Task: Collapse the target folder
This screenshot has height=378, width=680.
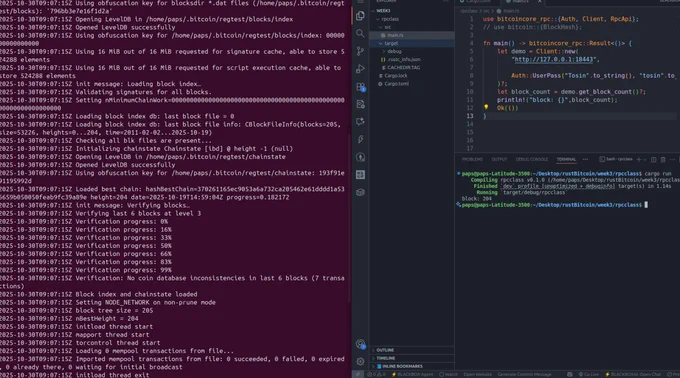Action: (412, 43)
